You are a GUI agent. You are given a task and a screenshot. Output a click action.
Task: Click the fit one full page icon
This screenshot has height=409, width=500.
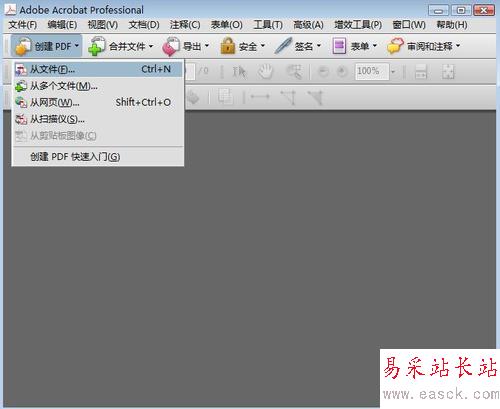[448, 72]
